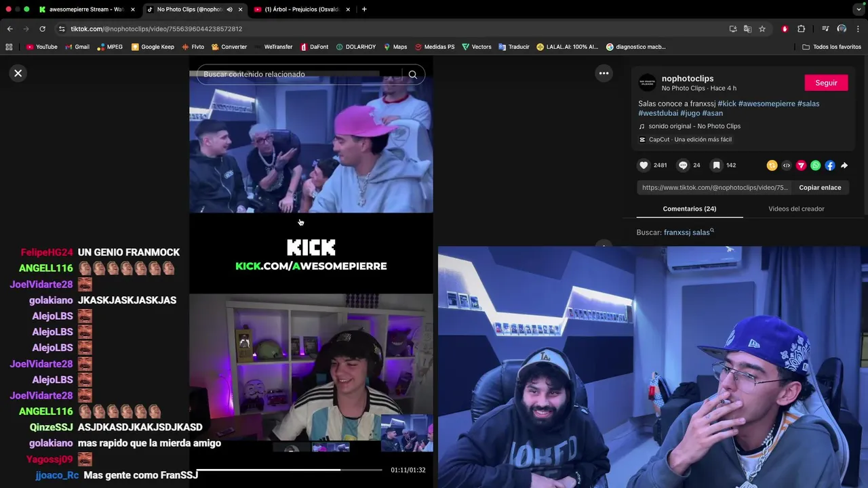Open a new browser tab
This screenshot has height=488, width=868.
coord(364,9)
